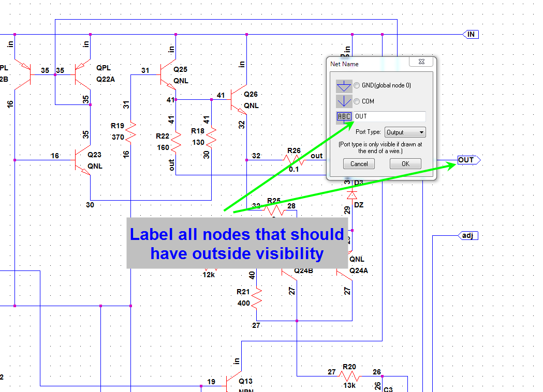Click the ABC label icon

(344, 116)
